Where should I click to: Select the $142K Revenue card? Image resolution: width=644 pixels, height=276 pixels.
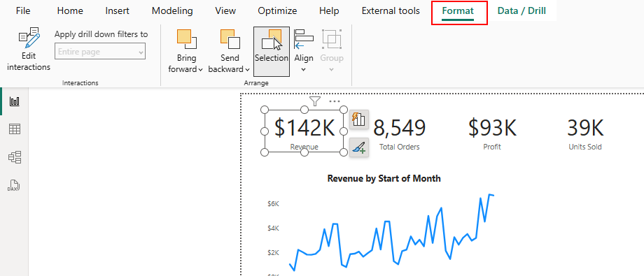tap(304, 131)
